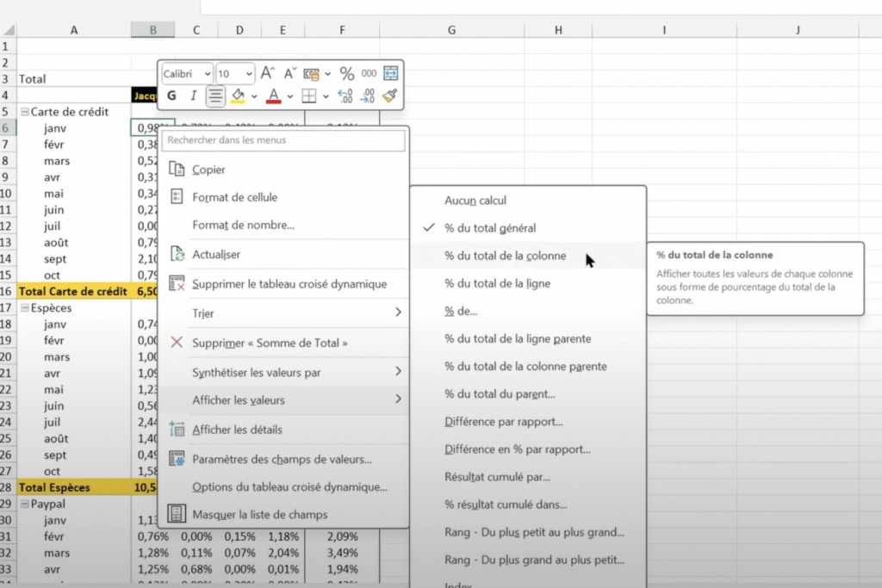Viewport: 882px width, 588px height.
Task: Increase decimal places
Action: tap(345, 96)
